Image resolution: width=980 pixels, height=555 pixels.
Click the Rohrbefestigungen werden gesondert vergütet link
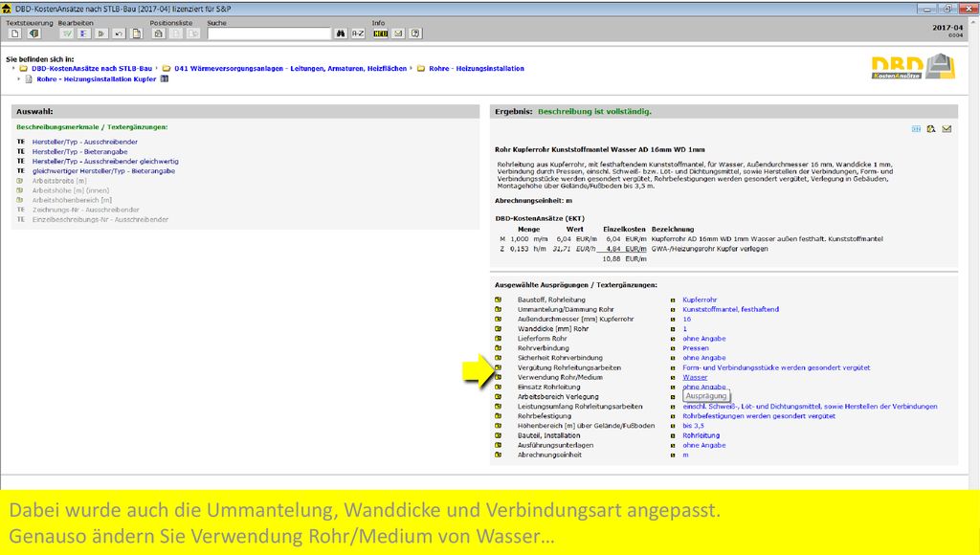pyautogui.click(x=759, y=416)
